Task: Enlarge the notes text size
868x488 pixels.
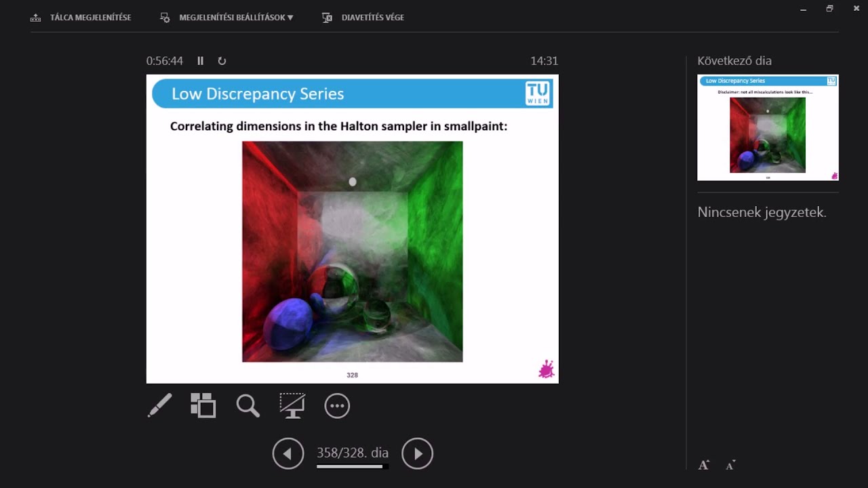Action: (704, 465)
